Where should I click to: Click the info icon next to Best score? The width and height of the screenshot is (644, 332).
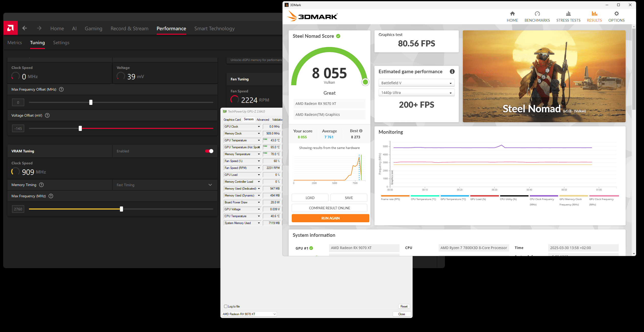coord(361,131)
